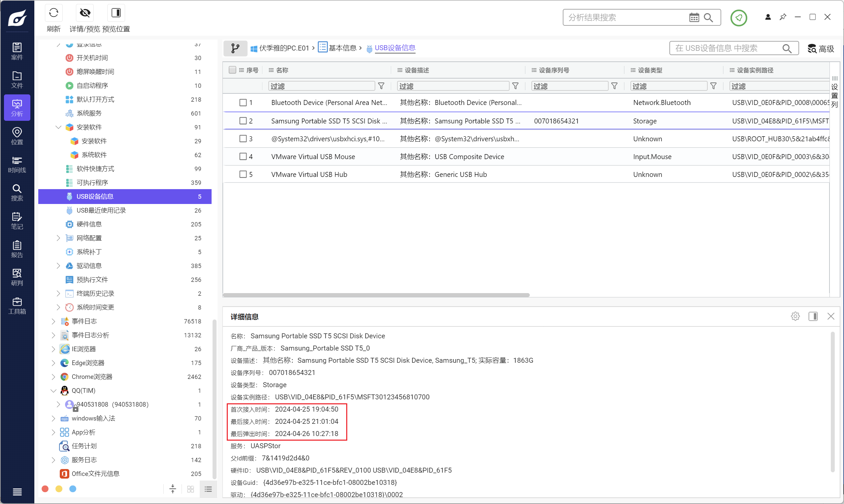Toggle the detail panel position icon
This screenshot has height=504, width=844.
813,316
